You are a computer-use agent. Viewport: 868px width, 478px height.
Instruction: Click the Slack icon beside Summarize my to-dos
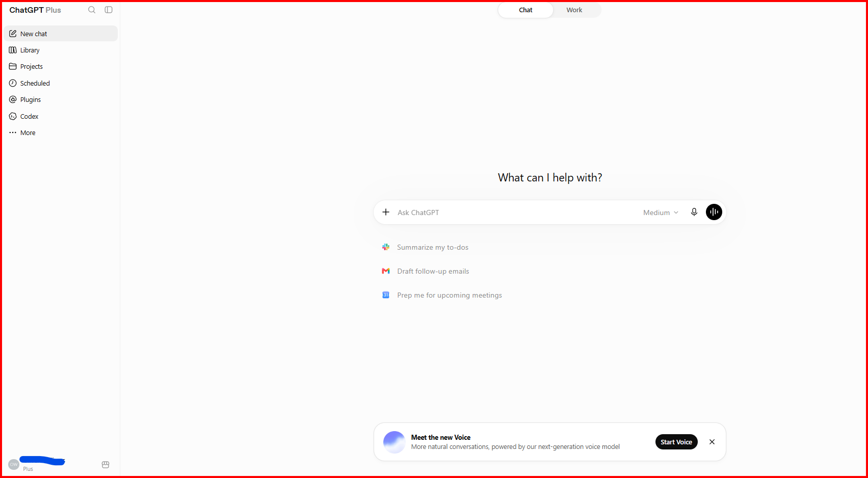(x=386, y=247)
